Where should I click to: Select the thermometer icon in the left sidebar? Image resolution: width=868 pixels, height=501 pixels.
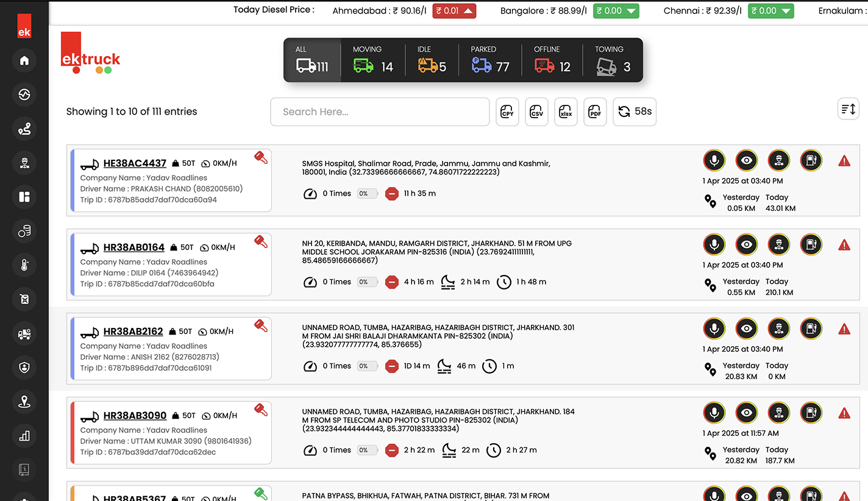click(x=24, y=265)
